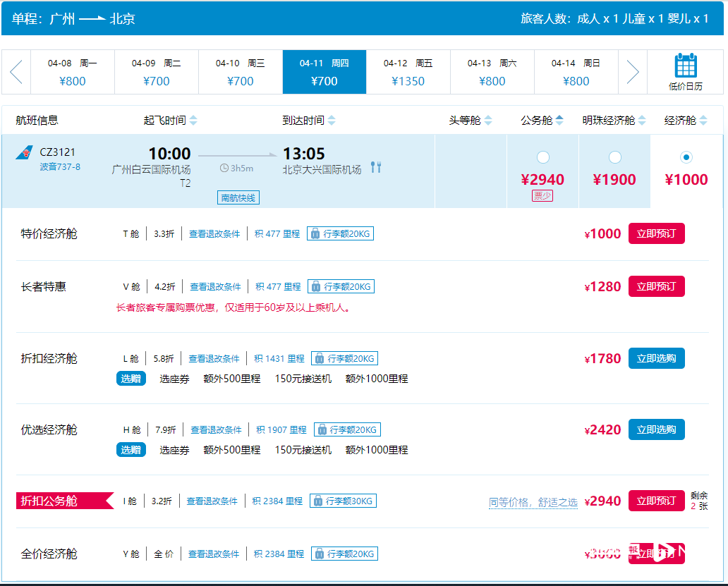This screenshot has height=586, width=728.
Task: Switch to the 04-09 周二 date tab
Action: (156, 72)
